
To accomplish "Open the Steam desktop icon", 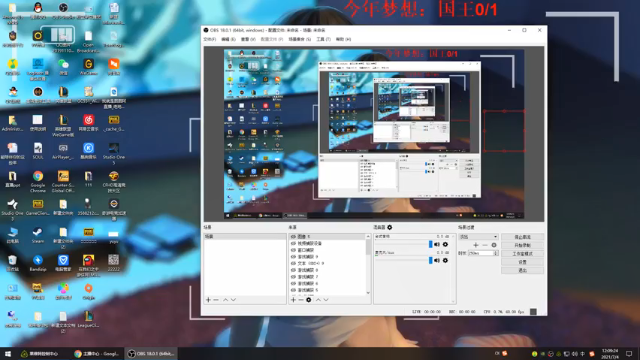I will coord(38,235).
